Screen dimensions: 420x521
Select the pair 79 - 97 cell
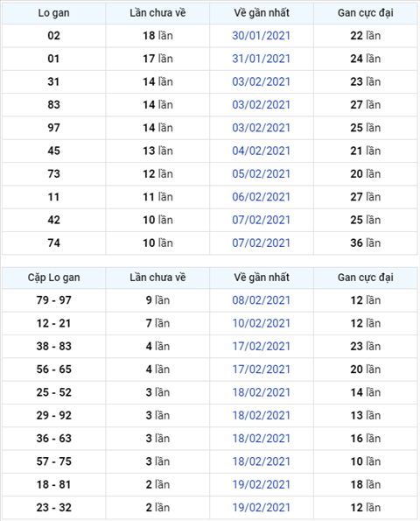[53, 300]
